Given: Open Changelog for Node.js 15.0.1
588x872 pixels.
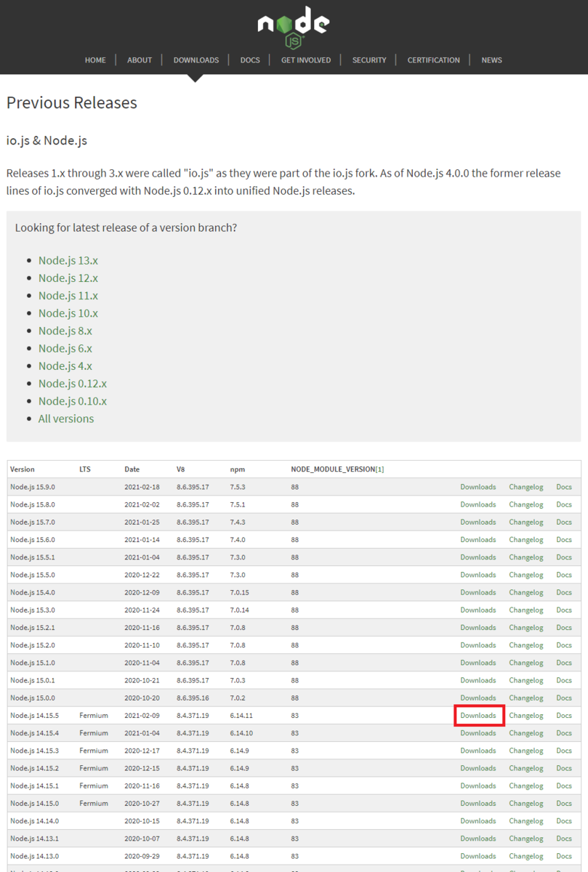Looking at the screenshot, I should (x=526, y=680).
